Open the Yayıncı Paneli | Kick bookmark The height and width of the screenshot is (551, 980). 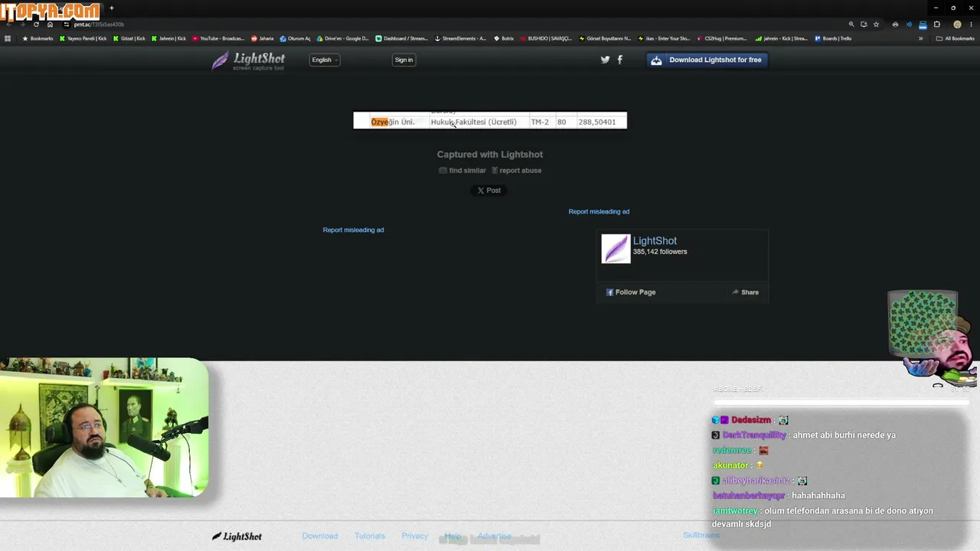tap(83, 38)
